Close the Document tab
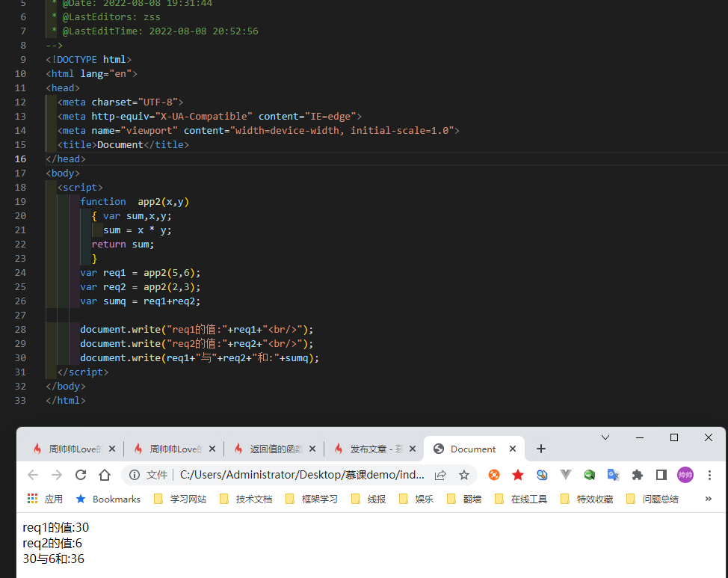Image resolution: width=728 pixels, height=578 pixels. [513, 449]
